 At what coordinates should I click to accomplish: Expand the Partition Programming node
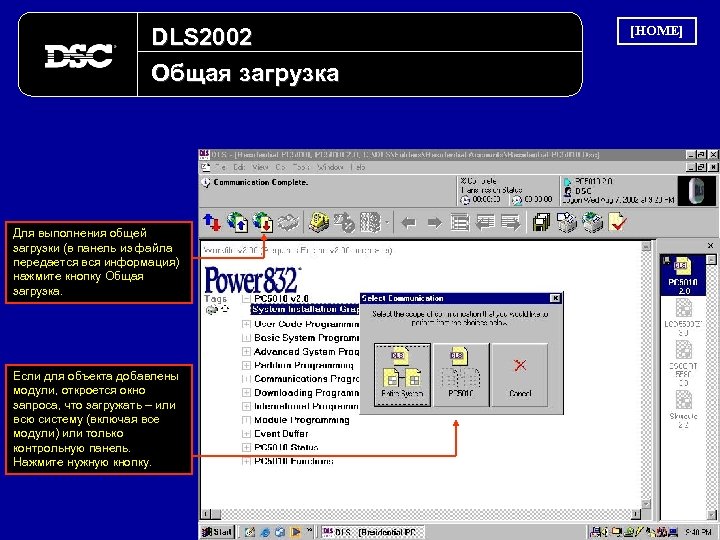click(x=246, y=366)
